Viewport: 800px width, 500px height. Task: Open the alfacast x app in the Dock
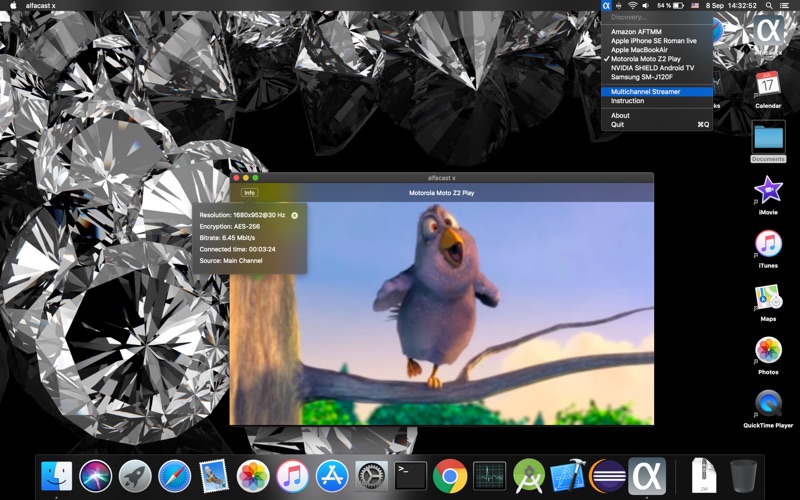[647, 476]
